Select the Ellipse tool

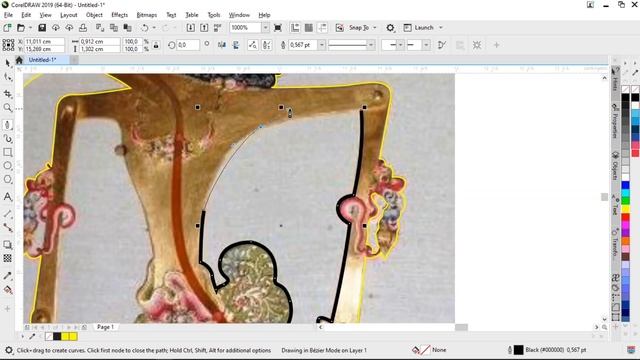coord(7,166)
